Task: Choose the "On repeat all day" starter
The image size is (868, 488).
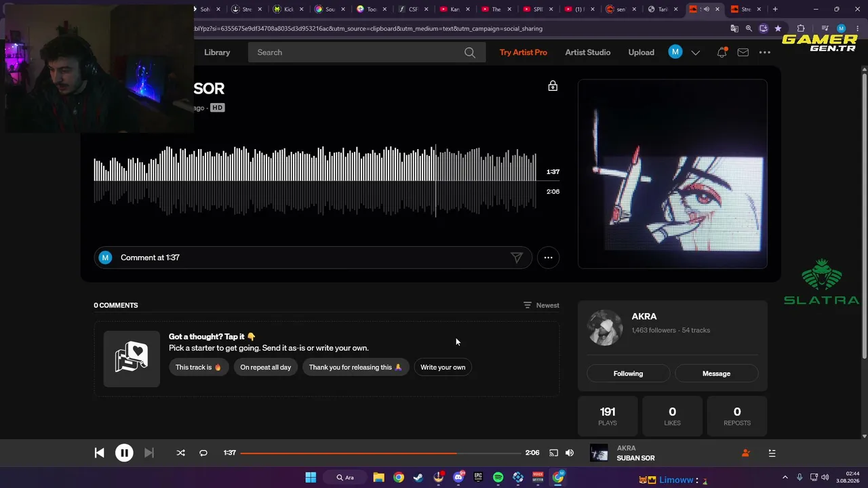Action: [266, 367]
